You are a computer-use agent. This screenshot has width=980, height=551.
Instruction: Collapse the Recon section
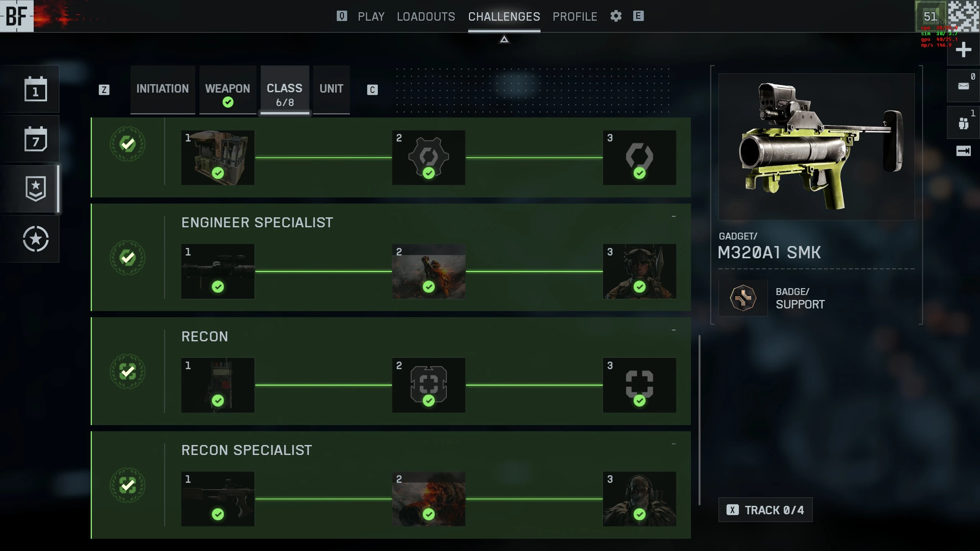tap(674, 330)
